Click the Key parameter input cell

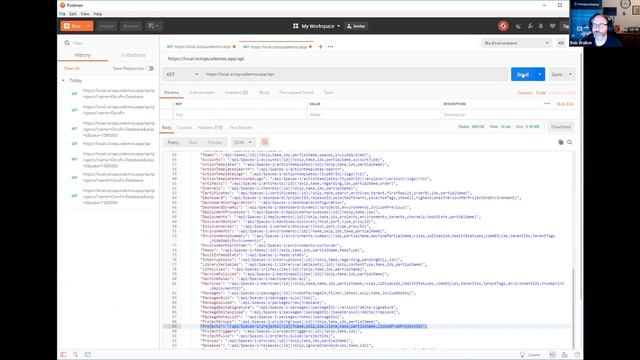(x=240, y=115)
